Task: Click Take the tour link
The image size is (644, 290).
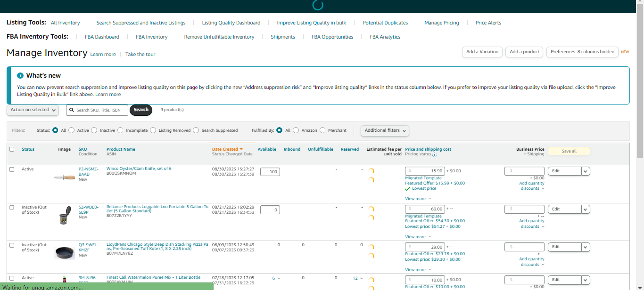Action: pos(140,54)
